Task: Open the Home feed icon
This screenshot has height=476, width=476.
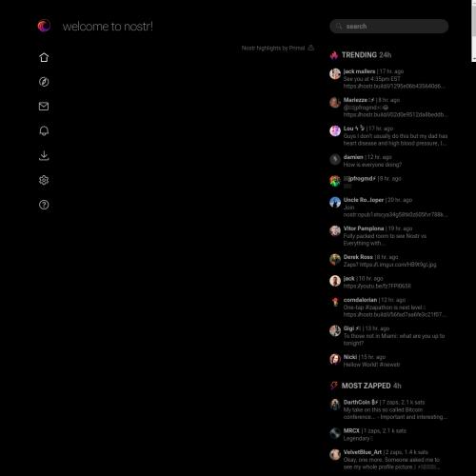Action: click(x=44, y=57)
